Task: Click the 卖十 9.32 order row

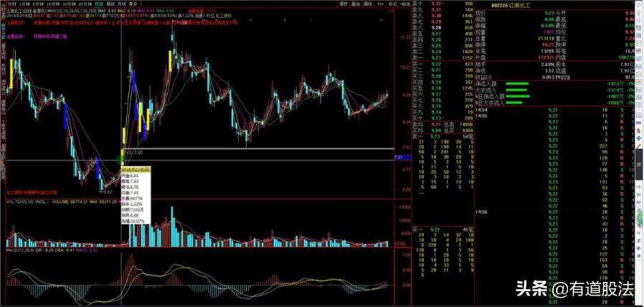Action: point(442,4)
